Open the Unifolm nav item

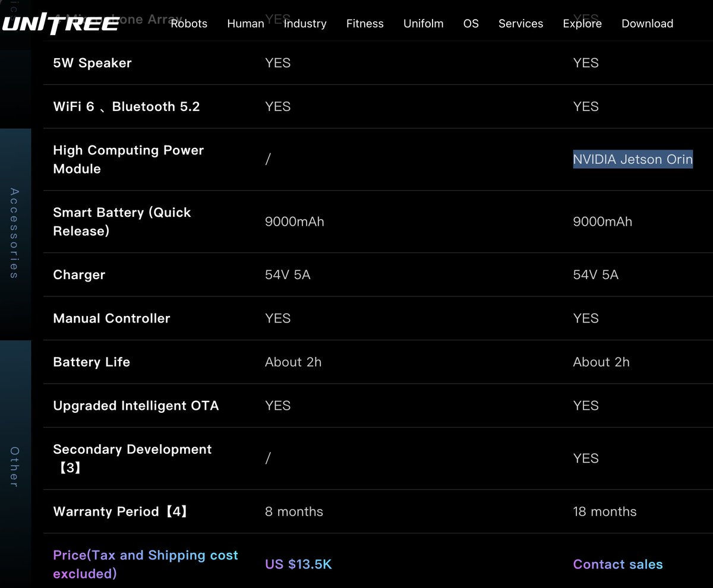click(x=423, y=24)
